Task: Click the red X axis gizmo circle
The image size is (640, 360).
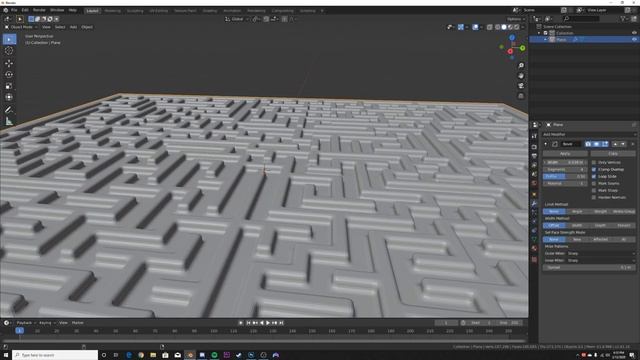Action: click(x=510, y=51)
